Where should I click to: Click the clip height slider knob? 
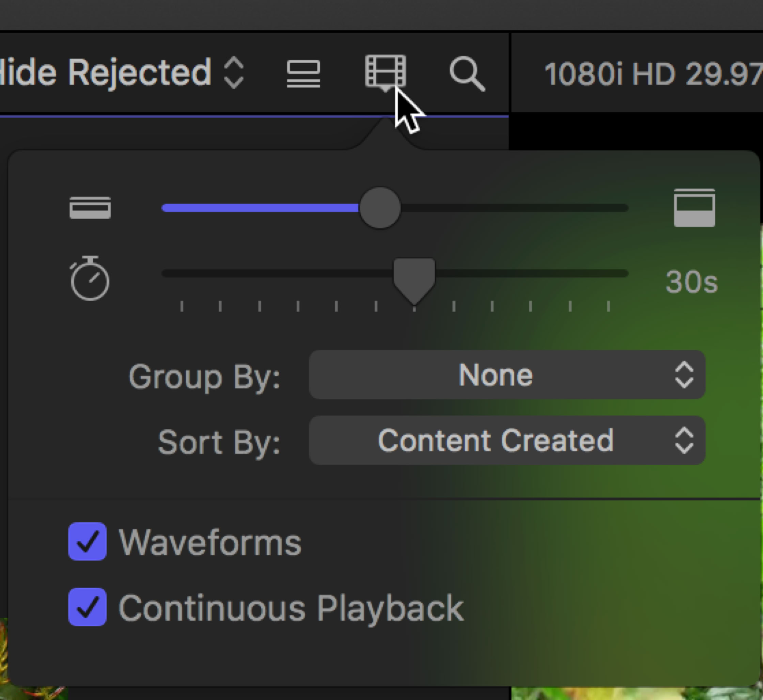click(x=379, y=208)
